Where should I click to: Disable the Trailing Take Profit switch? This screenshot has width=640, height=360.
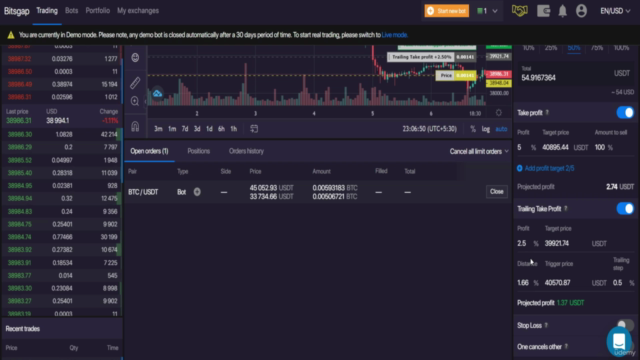tap(625, 209)
